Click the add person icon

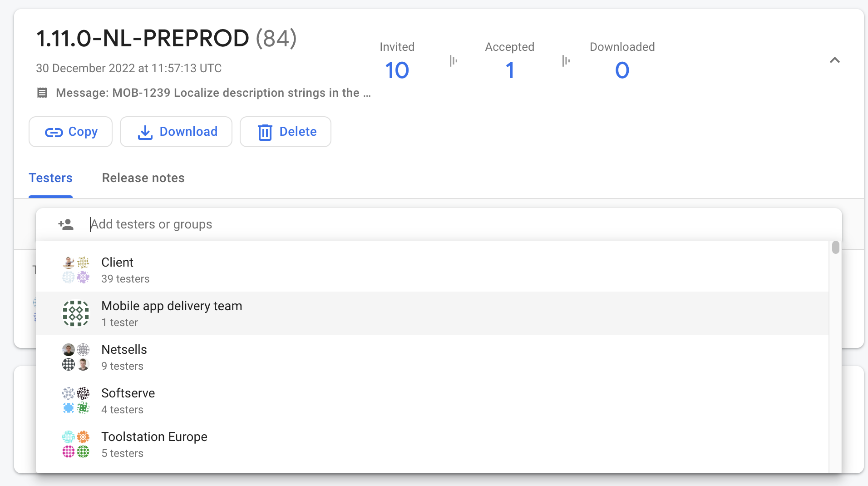(x=66, y=224)
